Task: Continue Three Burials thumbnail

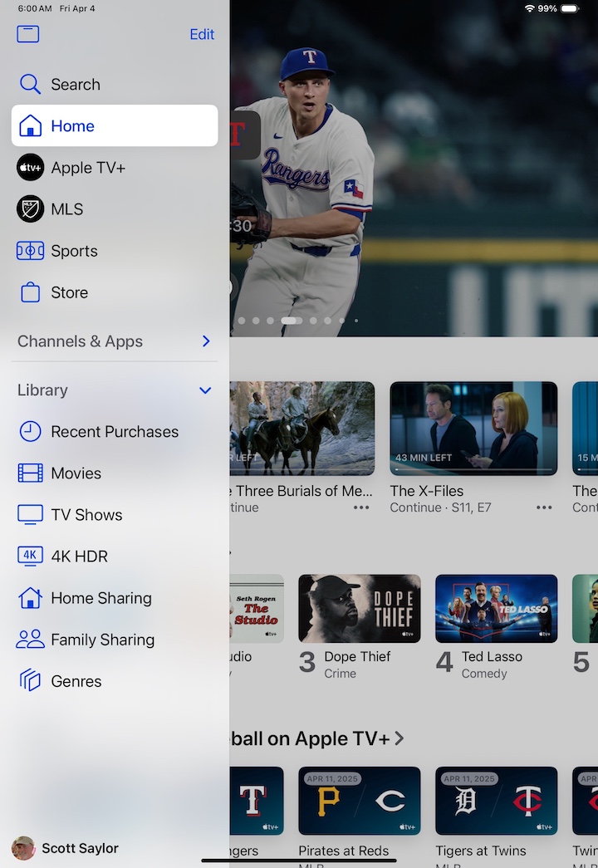Action: [302, 428]
